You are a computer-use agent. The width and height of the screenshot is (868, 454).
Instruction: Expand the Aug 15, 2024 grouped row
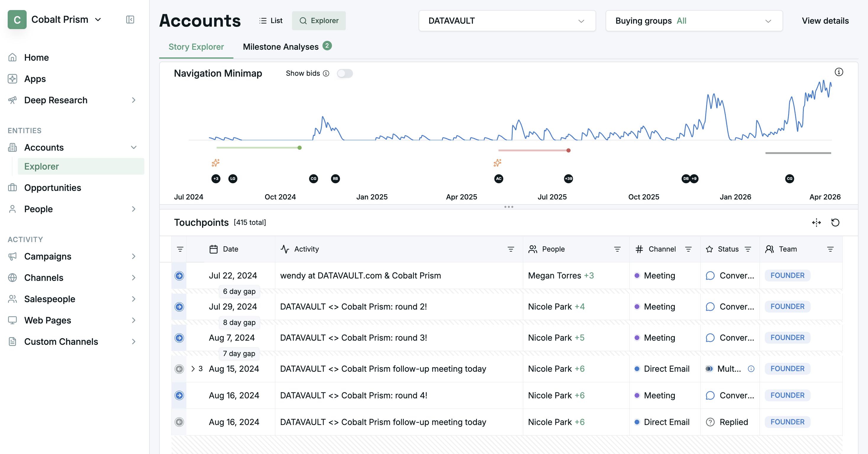click(193, 369)
